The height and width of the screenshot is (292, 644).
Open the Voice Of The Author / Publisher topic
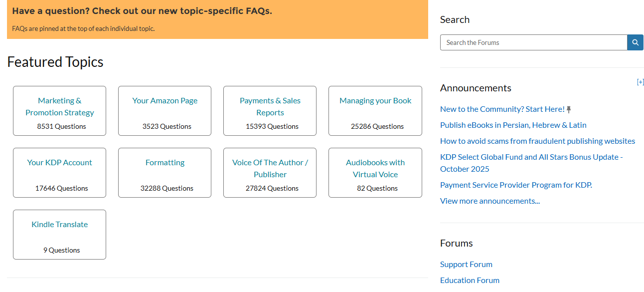270,168
